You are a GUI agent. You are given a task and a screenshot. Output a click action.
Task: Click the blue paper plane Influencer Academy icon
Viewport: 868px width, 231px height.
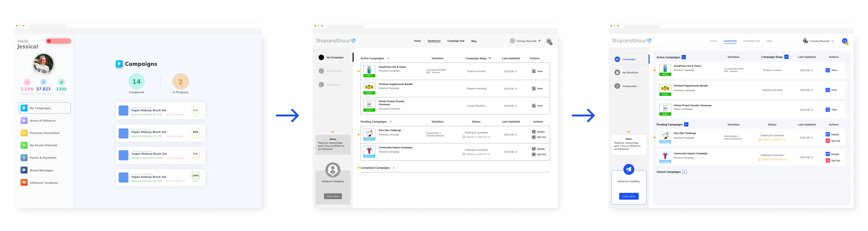click(629, 170)
